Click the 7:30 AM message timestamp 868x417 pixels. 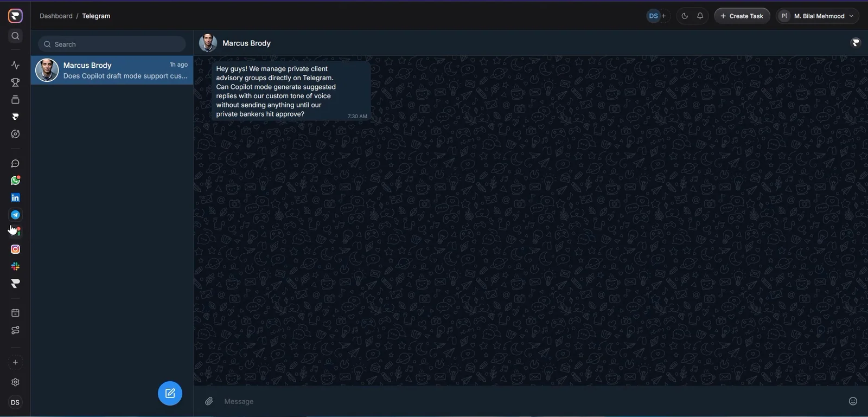point(357,117)
